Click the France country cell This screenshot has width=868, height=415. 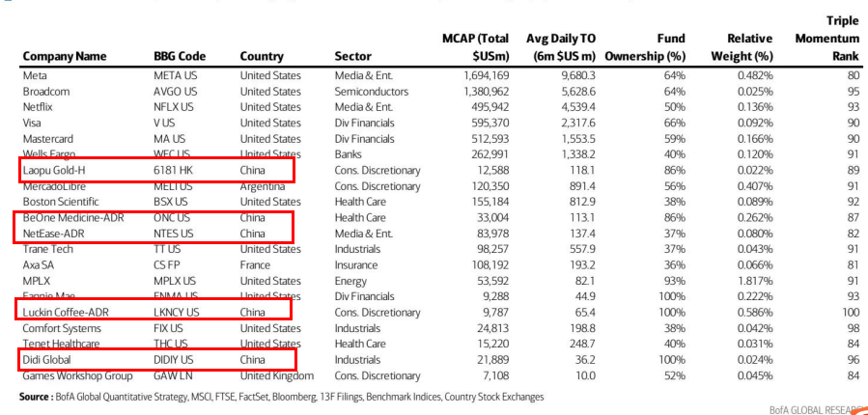click(257, 264)
